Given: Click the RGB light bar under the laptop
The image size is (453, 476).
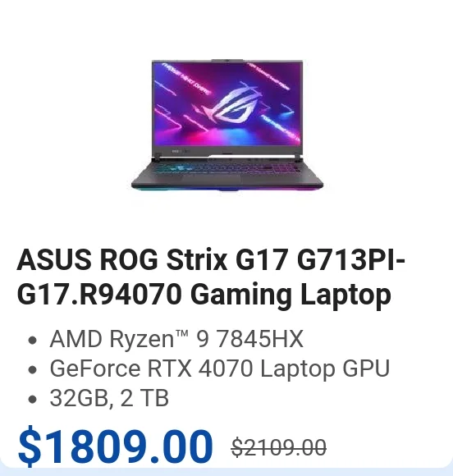Looking at the screenshot, I should point(227,189).
